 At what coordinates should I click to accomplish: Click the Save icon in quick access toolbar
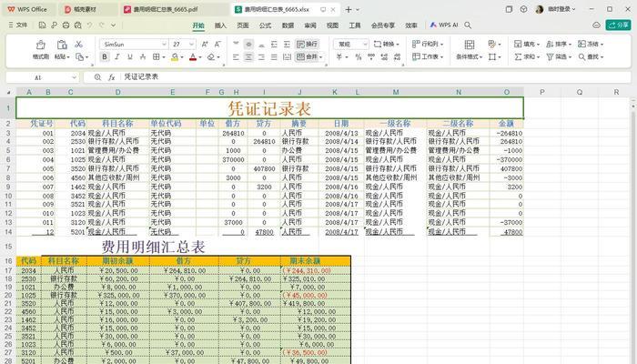[42, 25]
